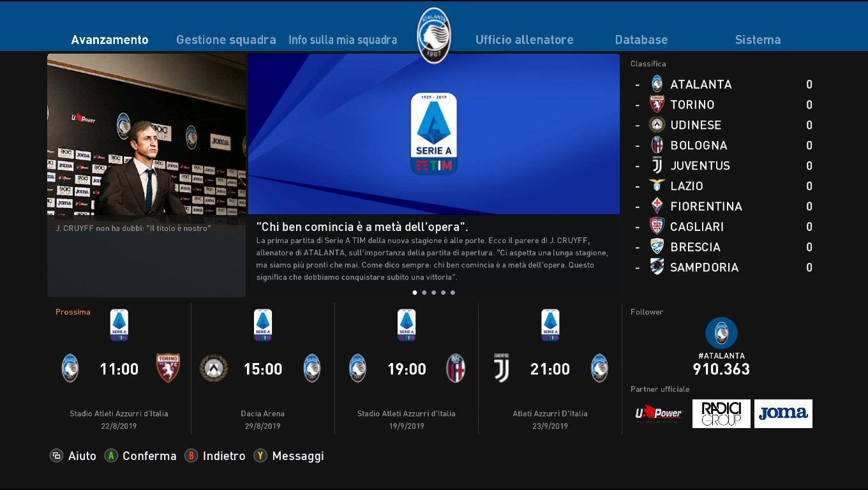Click Atalanta crest in the Classifica
The width and height of the screenshot is (868, 490).
[x=657, y=84]
